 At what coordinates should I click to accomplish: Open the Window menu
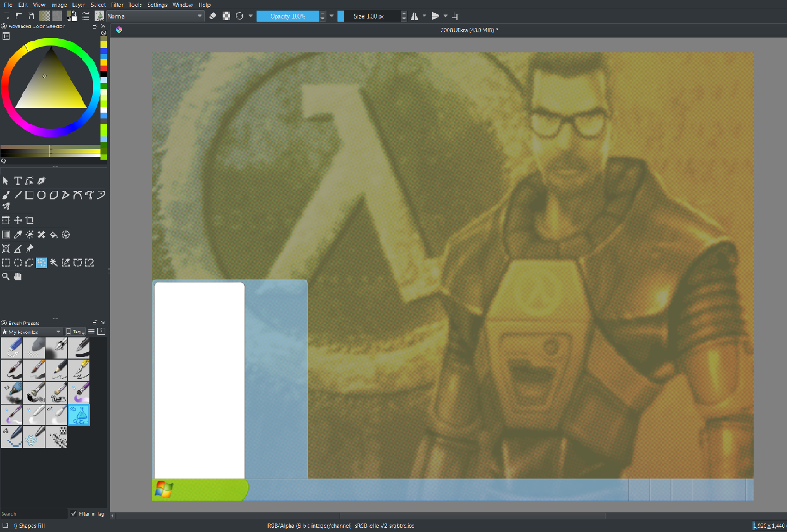(182, 5)
